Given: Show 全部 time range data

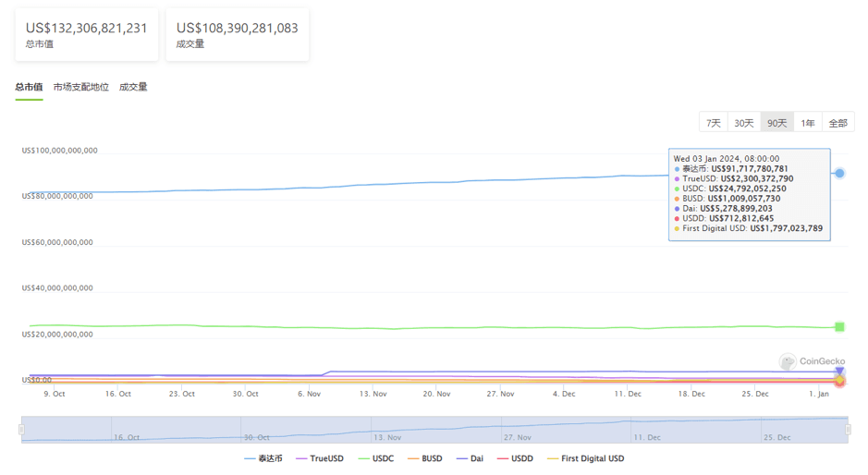Looking at the screenshot, I should 837,123.
